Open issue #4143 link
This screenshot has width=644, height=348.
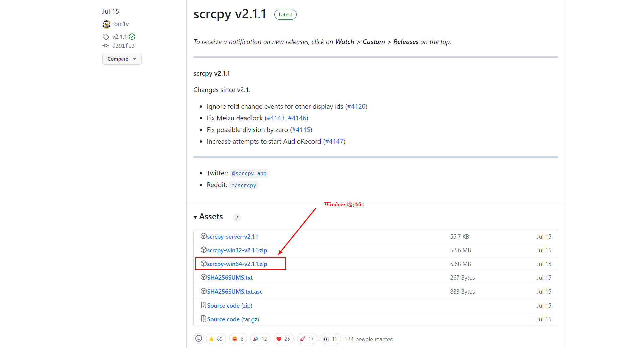(x=275, y=118)
